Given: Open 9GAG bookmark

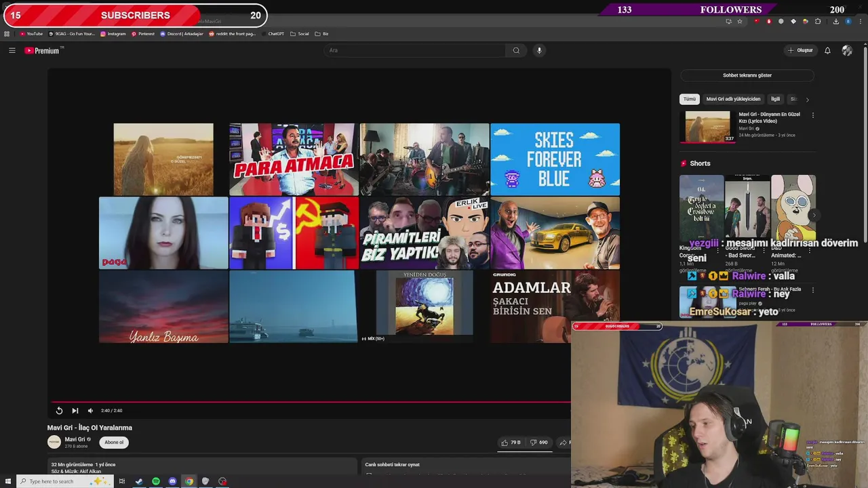Looking at the screenshot, I should click(72, 34).
